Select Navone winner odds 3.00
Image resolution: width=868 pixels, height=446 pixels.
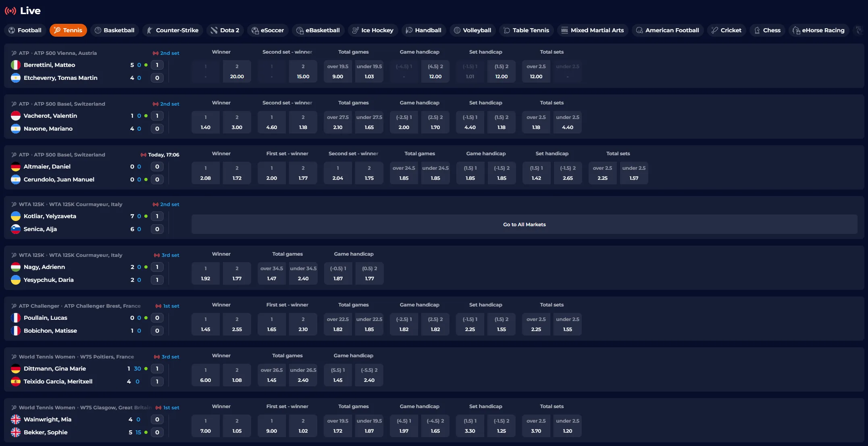[x=237, y=122]
